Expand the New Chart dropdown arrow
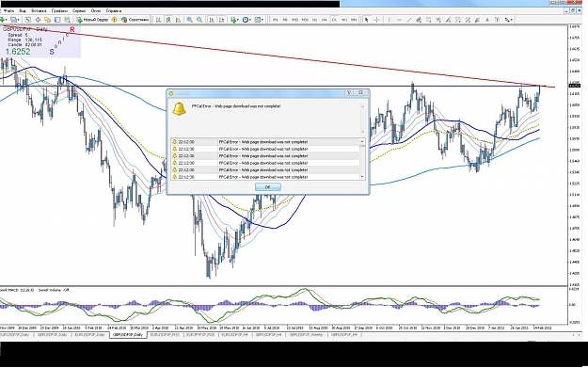Image resolution: width=588 pixels, height=368 pixels. click(7, 20)
